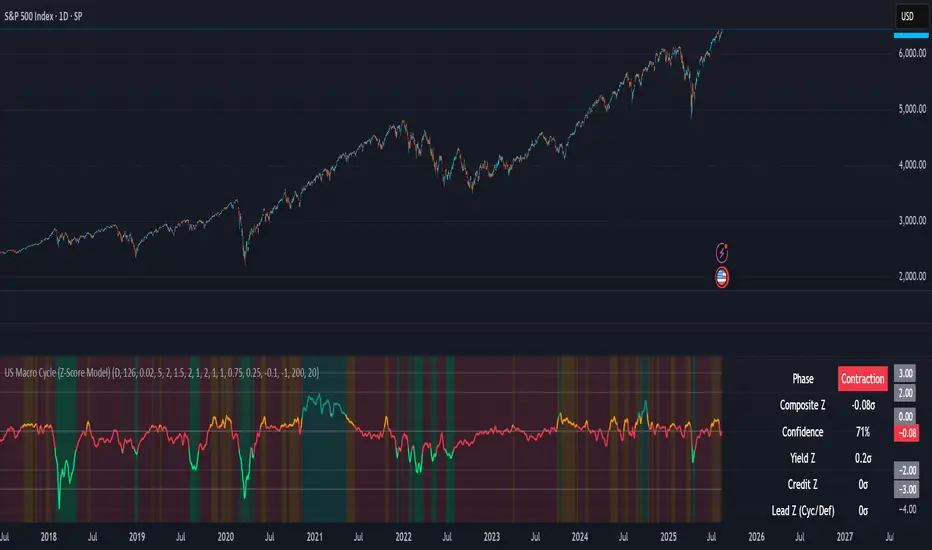
Task: Click the purple lightning event marker
Action: click(722, 253)
